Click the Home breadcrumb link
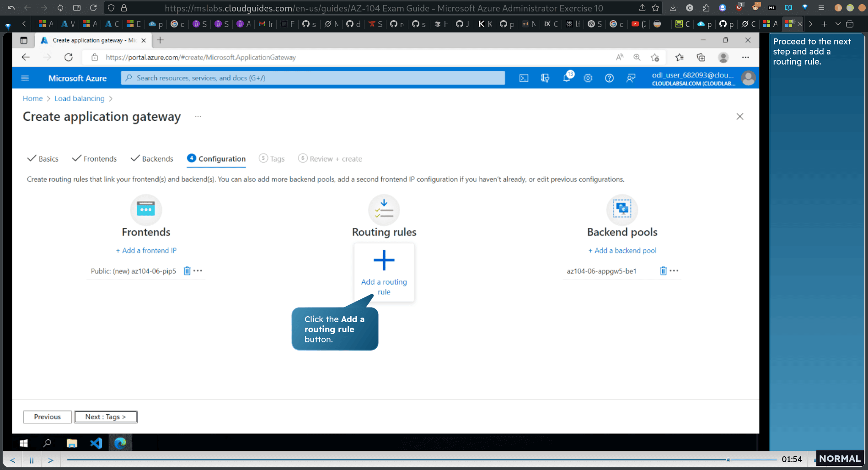868x470 pixels. pyautogui.click(x=32, y=98)
